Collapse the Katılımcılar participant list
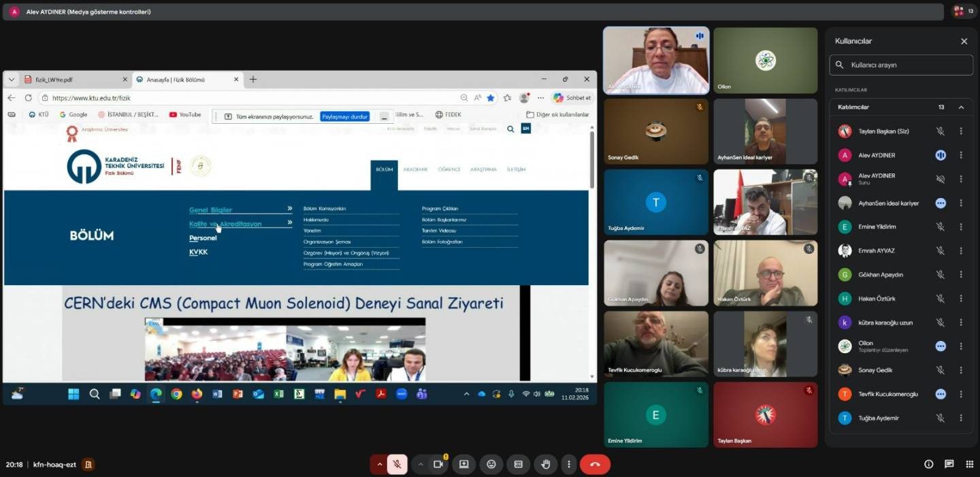 click(961, 107)
